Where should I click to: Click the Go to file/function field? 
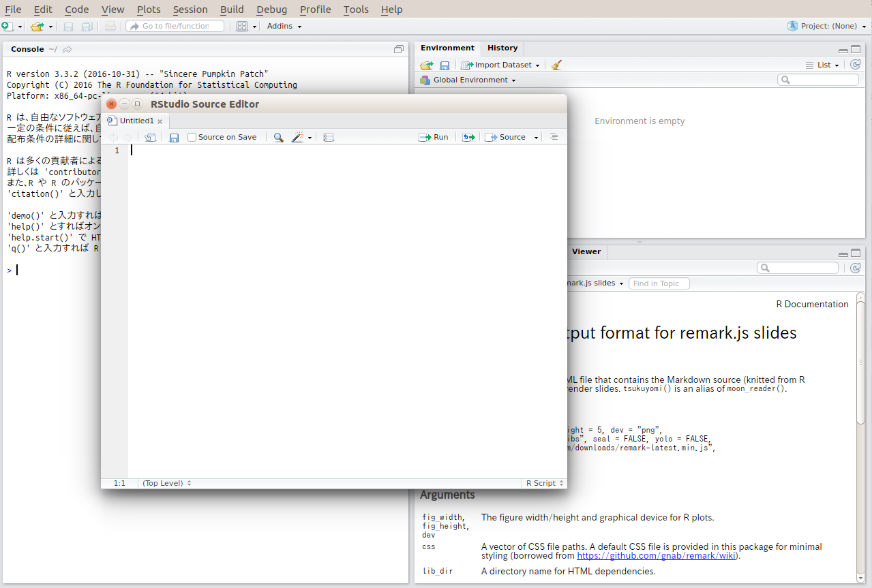tap(175, 25)
